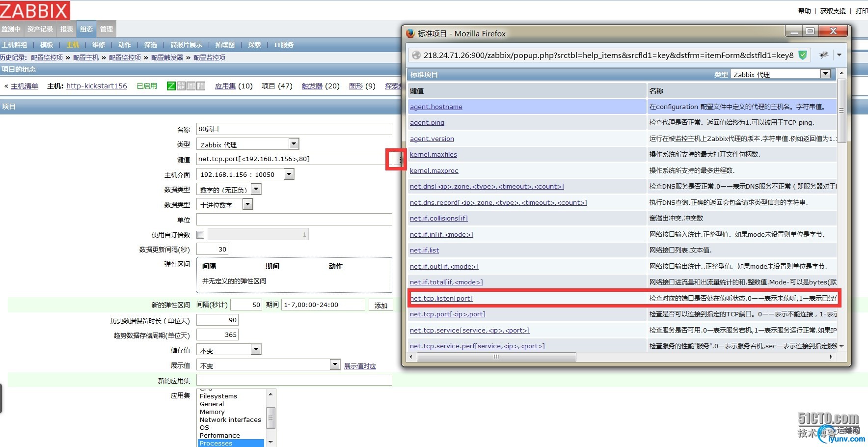
Task: Click the history retention field showing 90
Action: pyautogui.click(x=217, y=320)
